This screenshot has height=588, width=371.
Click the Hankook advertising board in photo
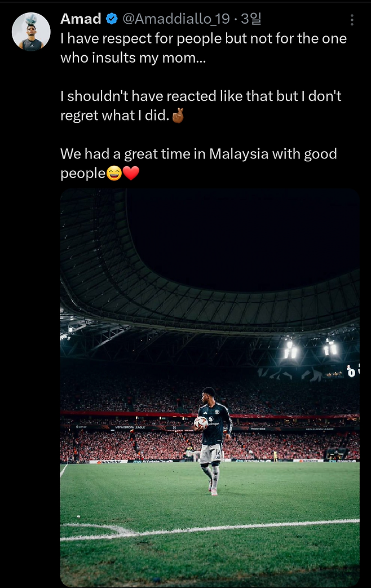(x=109, y=462)
